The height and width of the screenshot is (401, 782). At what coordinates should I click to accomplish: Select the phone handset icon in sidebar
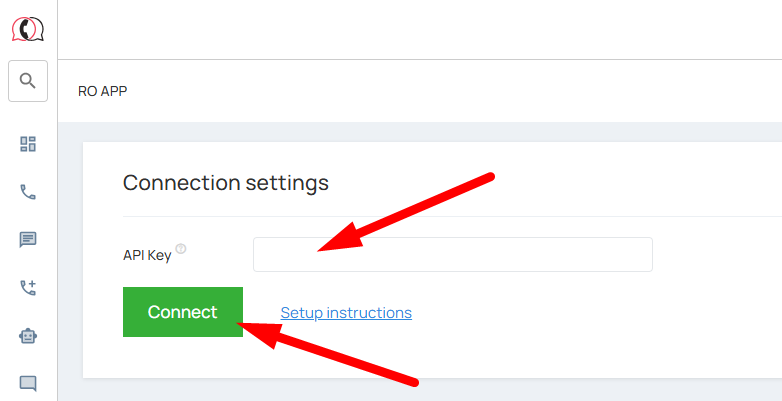click(28, 192)
